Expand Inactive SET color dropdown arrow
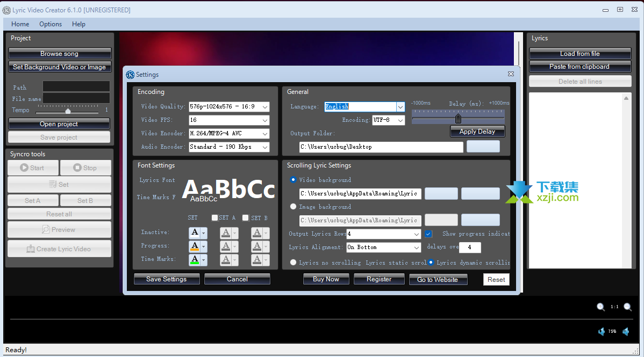644x357 pixels. (x=203, y=232)
